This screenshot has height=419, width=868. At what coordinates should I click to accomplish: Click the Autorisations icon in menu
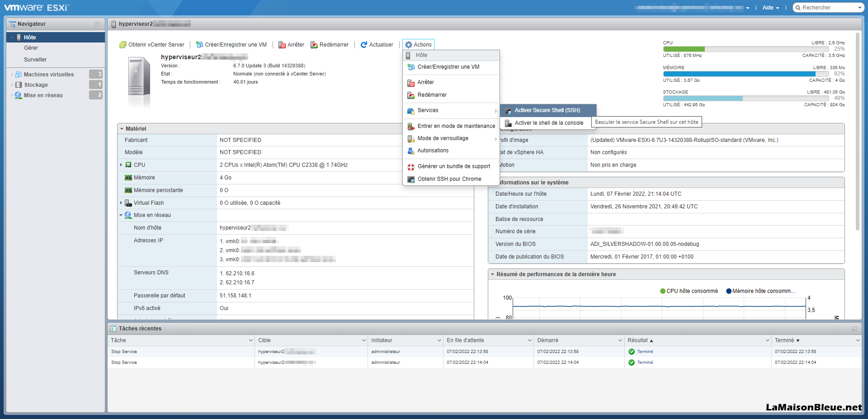(x=411, y=151)
